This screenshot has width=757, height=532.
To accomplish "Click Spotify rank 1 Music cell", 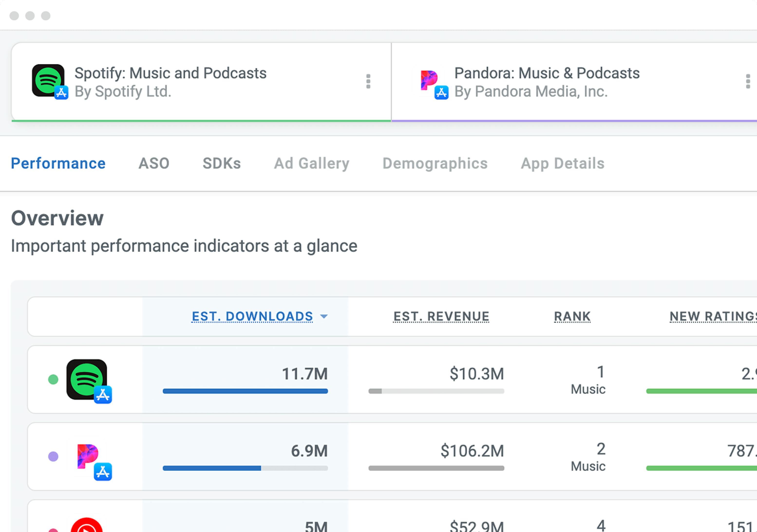I will pyautogui.click(x=588, y=380).
